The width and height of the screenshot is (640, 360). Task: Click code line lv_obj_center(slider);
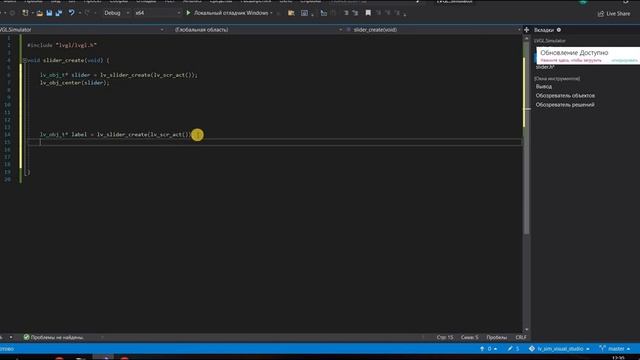point(75,82)
